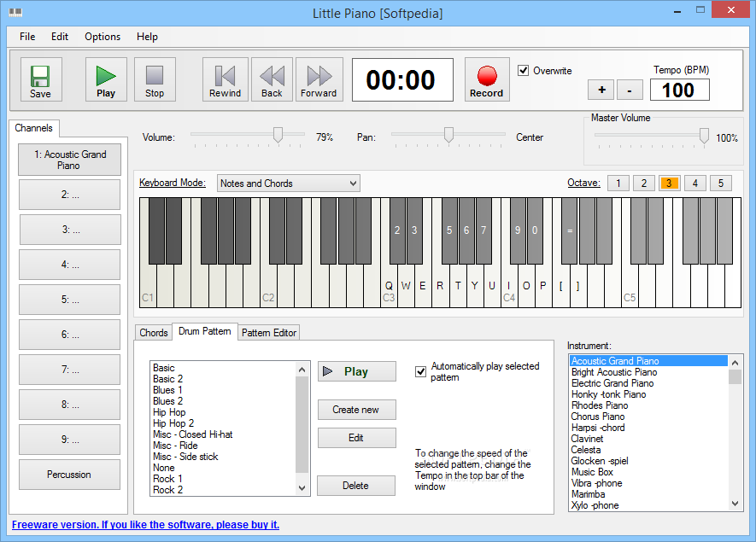Open the Edit menu
This screenshot has width=756, height=542.
click(x=60, y=37)
